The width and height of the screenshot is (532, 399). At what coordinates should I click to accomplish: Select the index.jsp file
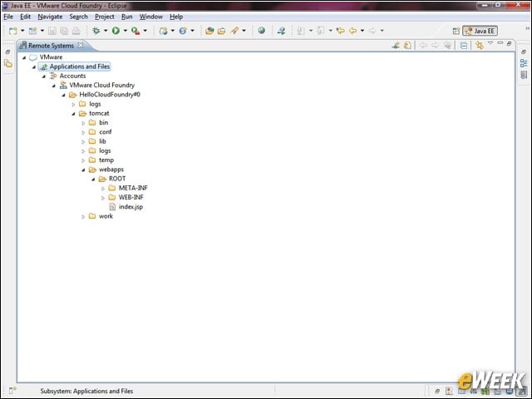coord(131,207)
